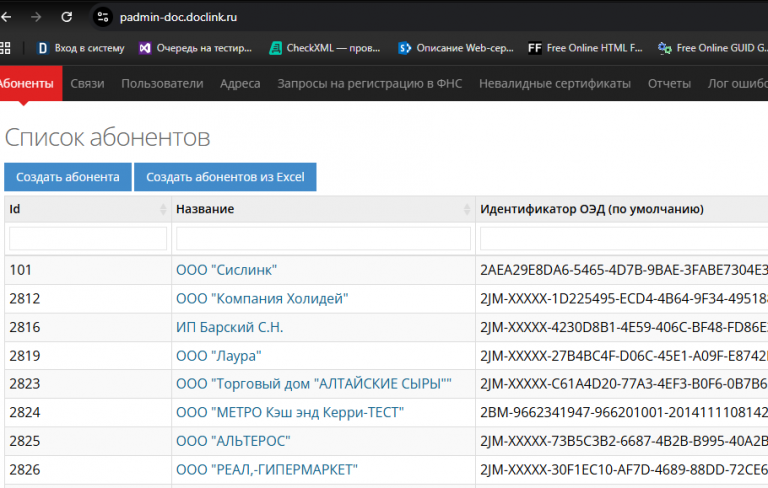This screenshot has width=768, height=488.
Task: Open subscriber ООО "РЕАЛ,-ГИПЕРМАРКЕТ"
Action: click(267, 469)
